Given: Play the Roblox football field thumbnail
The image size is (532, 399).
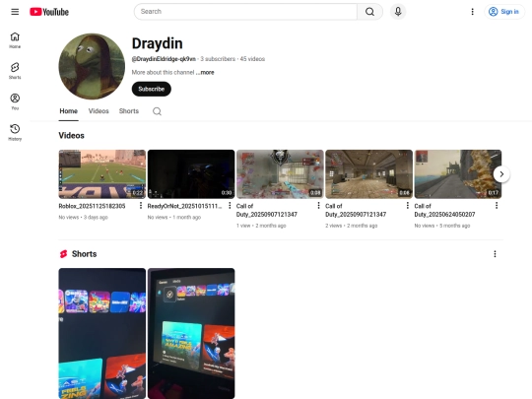Looking at the screenshot, I should [x=102, y=174].
